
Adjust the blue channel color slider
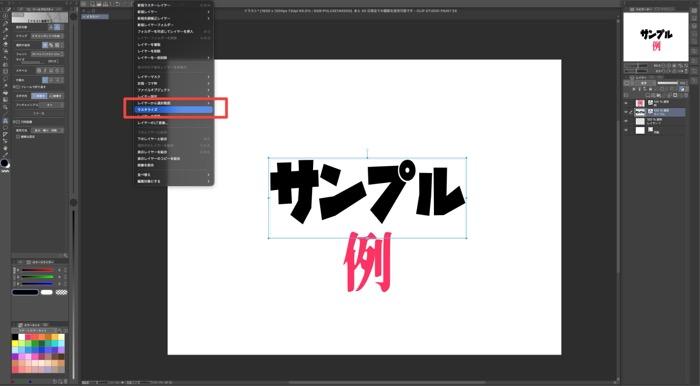point(38,283)
